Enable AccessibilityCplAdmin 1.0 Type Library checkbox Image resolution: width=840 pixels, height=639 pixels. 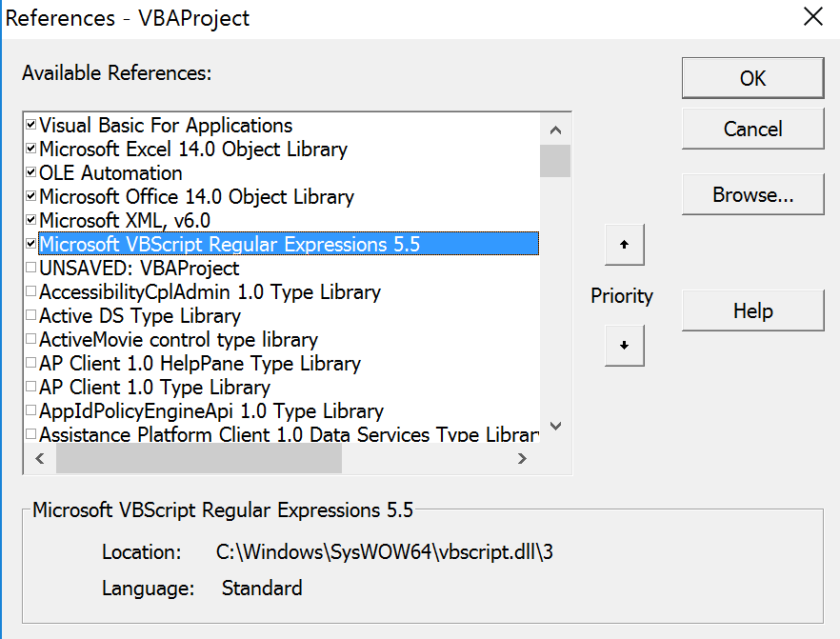click(x=31, y=291)
